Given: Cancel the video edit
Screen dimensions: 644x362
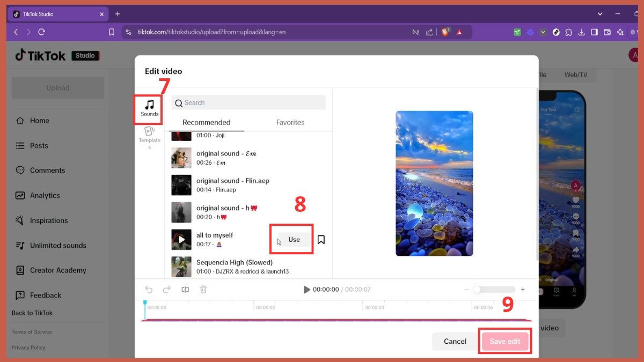Looking at the screenshot, I should (x=455, y=342).
